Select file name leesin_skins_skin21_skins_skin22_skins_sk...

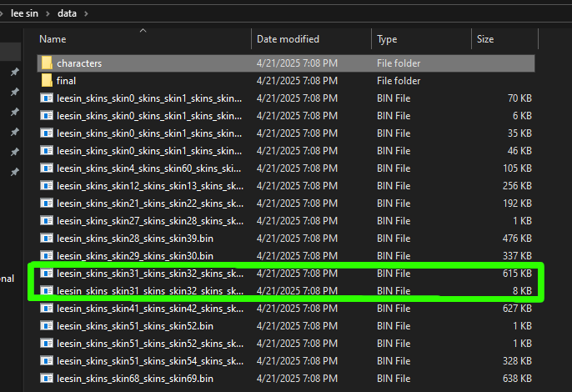tap(150, 204)
